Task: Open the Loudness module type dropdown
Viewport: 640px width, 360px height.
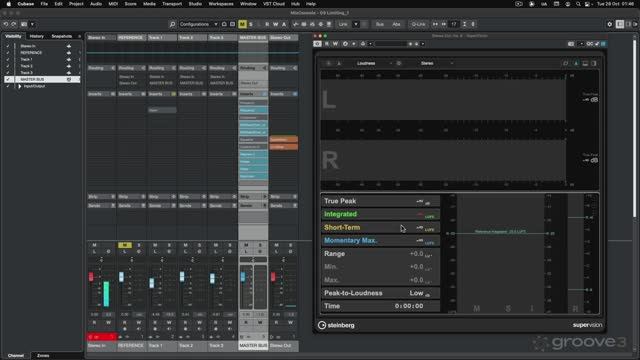Action: pos(373,63)
